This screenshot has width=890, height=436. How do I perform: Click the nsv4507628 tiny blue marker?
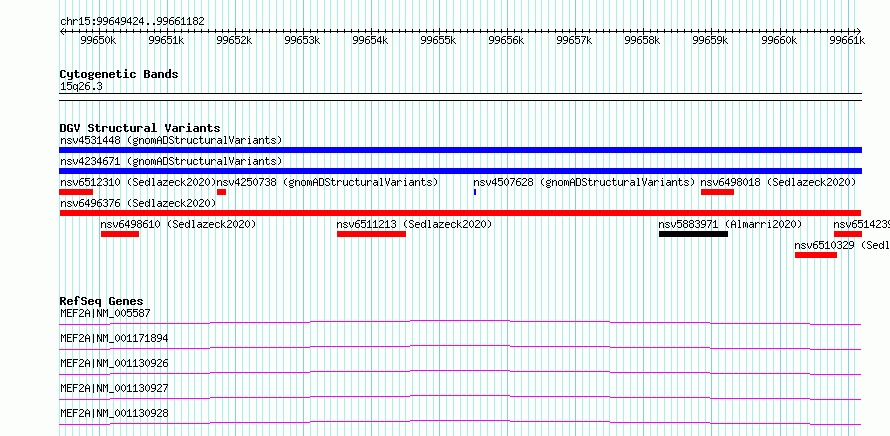pyautogui.click(x=475, y=192)
